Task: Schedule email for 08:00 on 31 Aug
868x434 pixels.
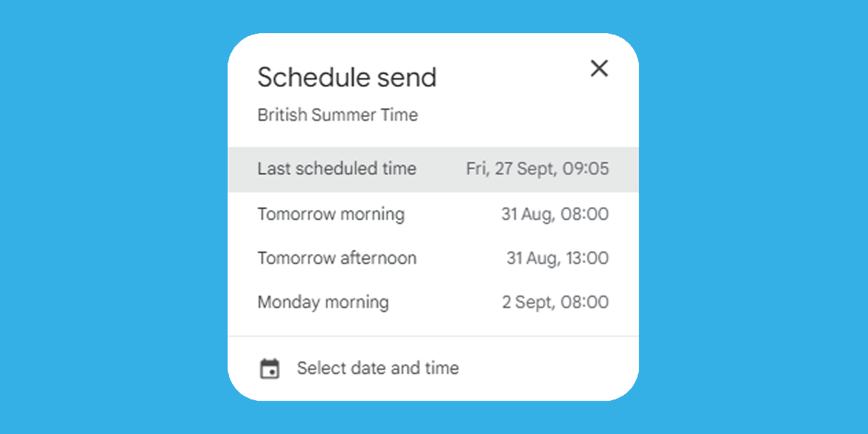Action: 433,214
